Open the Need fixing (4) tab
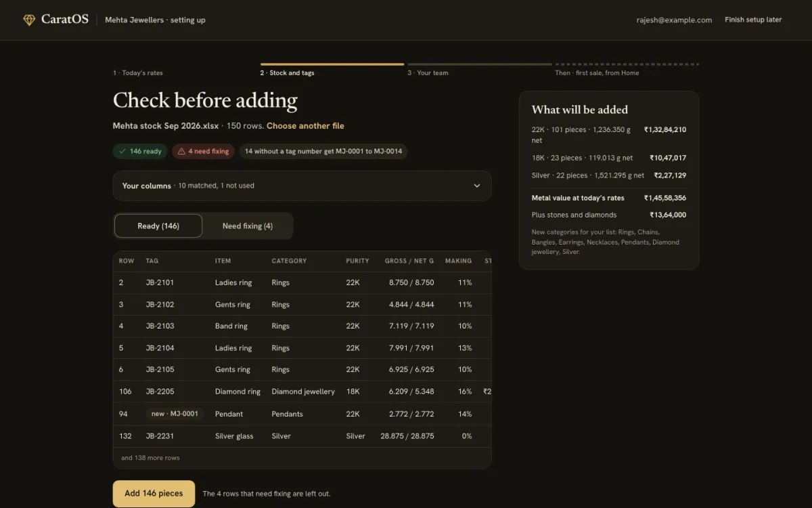 coord(248,226)
